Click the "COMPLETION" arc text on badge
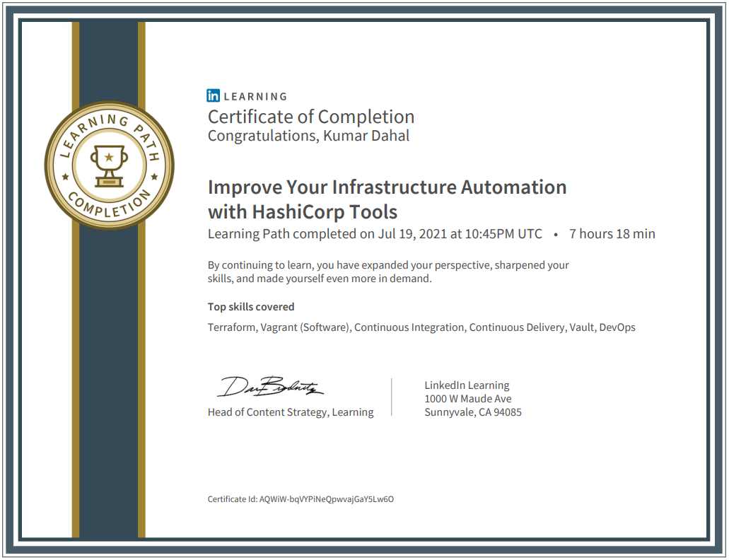The width and height of the screenshot is (729, 560). coord(110,205)
